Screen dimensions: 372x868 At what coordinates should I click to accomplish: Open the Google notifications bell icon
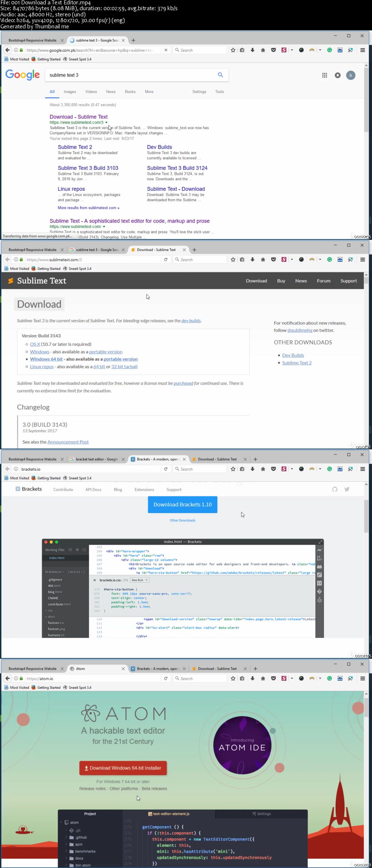pyautogui.click(x=337, y=75)
